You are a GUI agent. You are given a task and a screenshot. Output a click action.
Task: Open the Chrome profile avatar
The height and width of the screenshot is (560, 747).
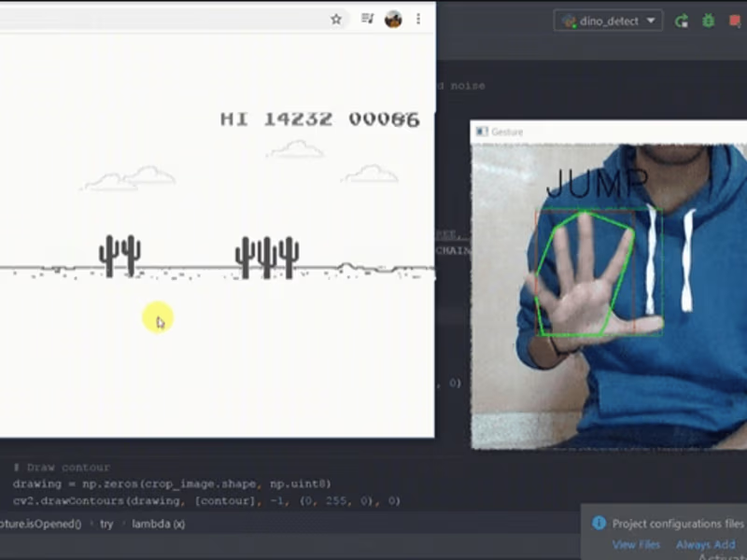click(x=393, y=19)
